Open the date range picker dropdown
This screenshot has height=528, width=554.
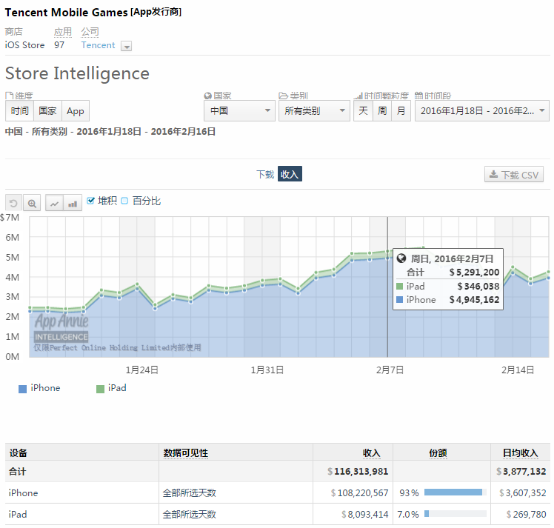pos(482,111)
